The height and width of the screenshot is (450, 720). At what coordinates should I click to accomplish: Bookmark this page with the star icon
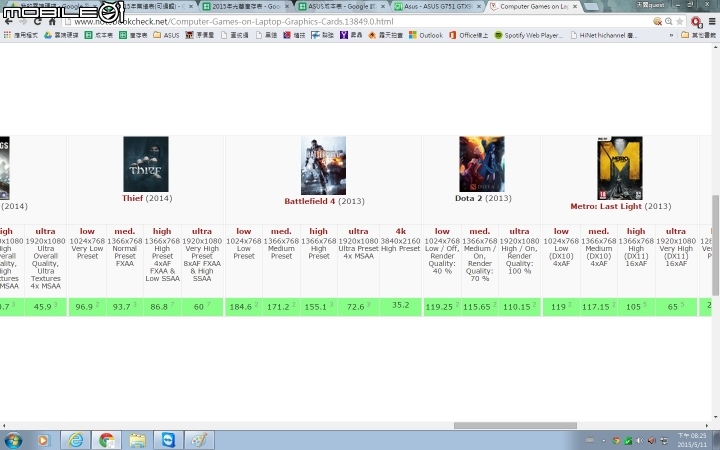[680, 22]
